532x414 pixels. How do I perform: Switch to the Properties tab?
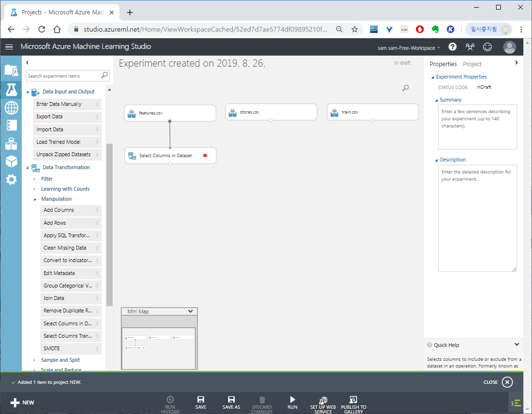(443, 64)
